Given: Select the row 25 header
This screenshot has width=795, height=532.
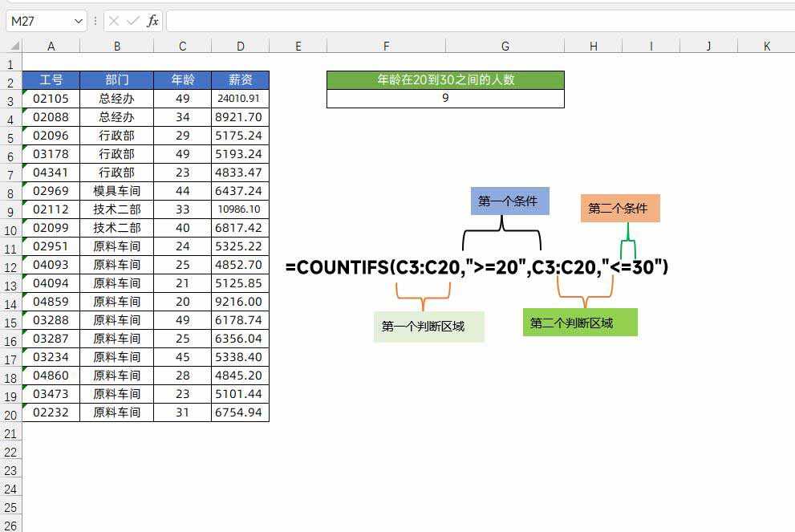Looking at the screenshot, I should point(10,507).
